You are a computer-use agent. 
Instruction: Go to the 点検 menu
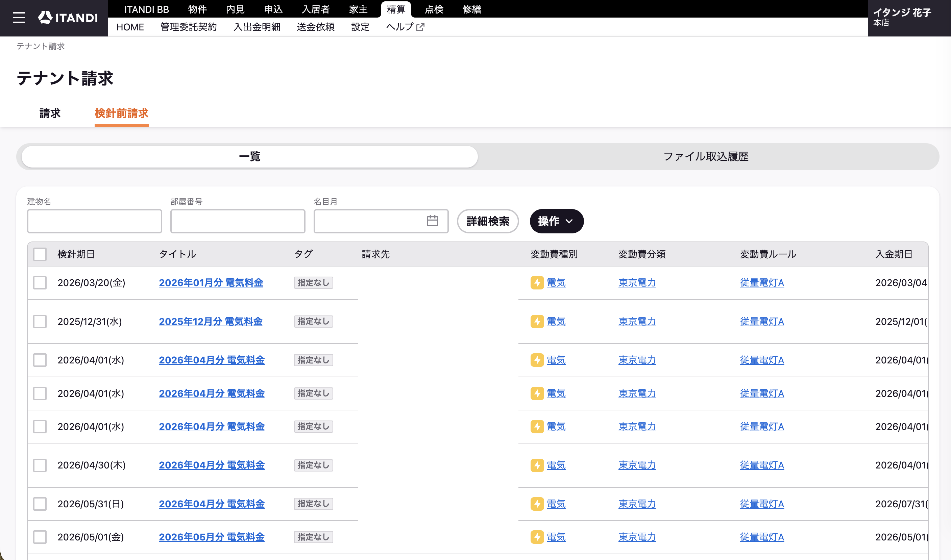click(434, 9)
